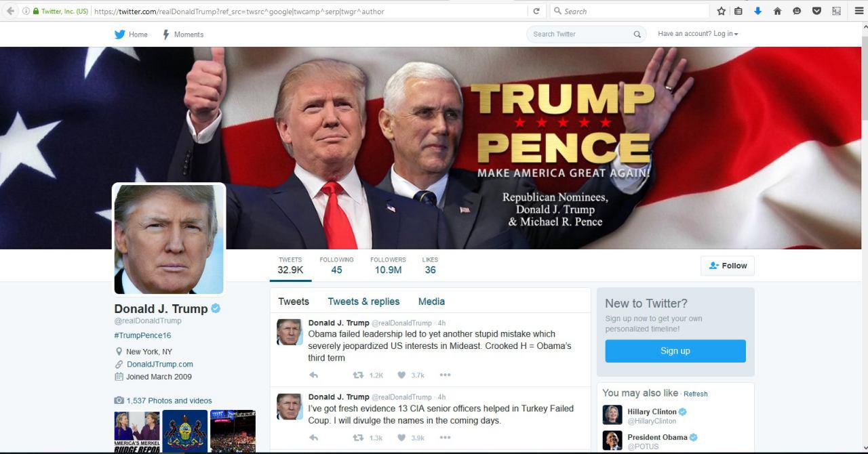This screenshot has height=454, width=868.
Task: Click the browser reload page icon
Action: pos(536,11)
